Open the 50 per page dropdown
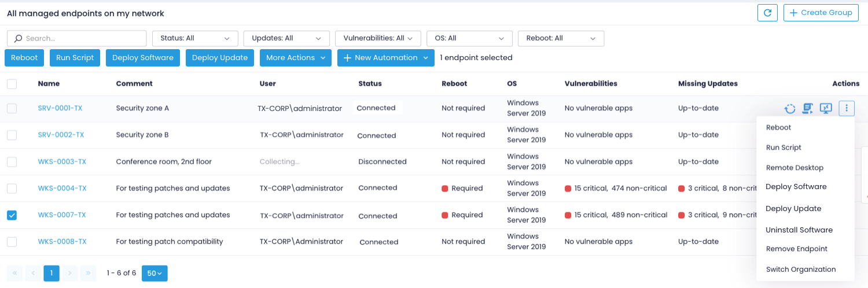Screen dimensions: 868x288 tap(155, 273)
